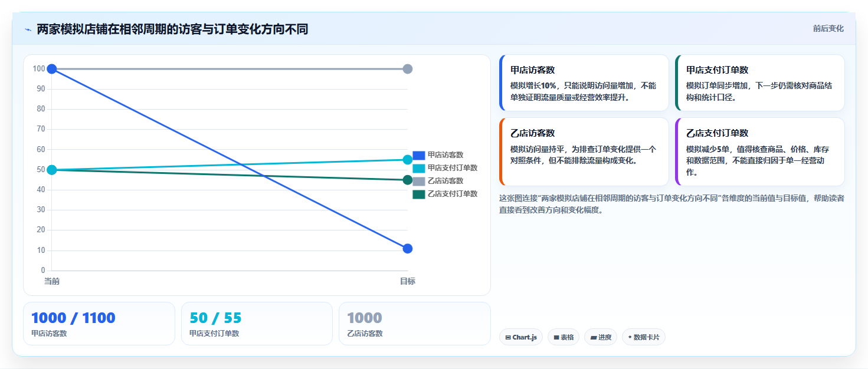The height and width of the screenshot is (369, 868).
Task: Click the cyan data point at 当前 50
Action: tap(52, 170)
